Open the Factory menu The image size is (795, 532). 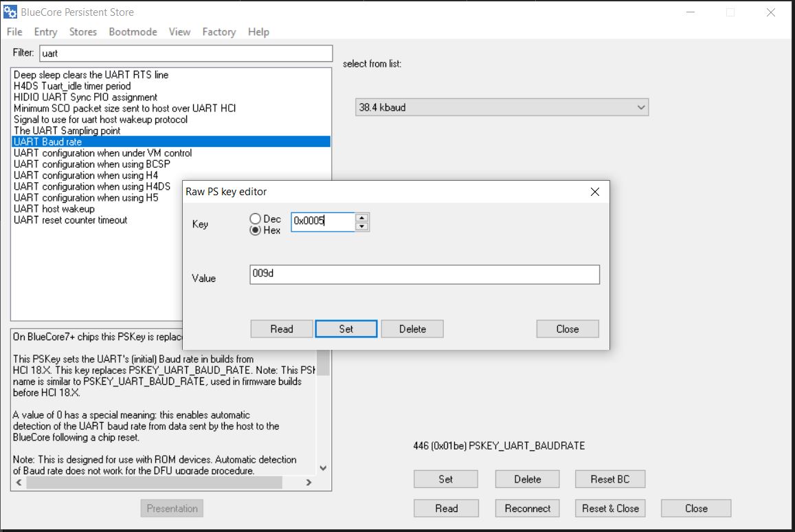pyautogui.click(x=219, y=32)
